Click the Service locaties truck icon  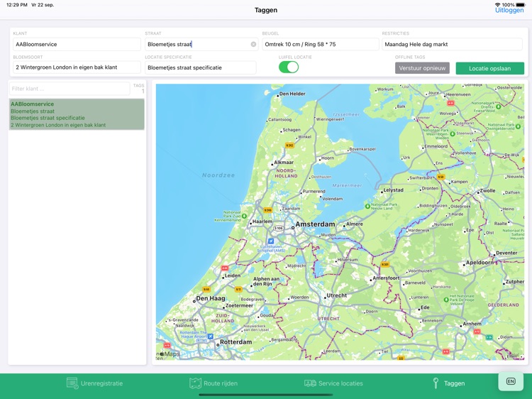(x=310, y=383)
